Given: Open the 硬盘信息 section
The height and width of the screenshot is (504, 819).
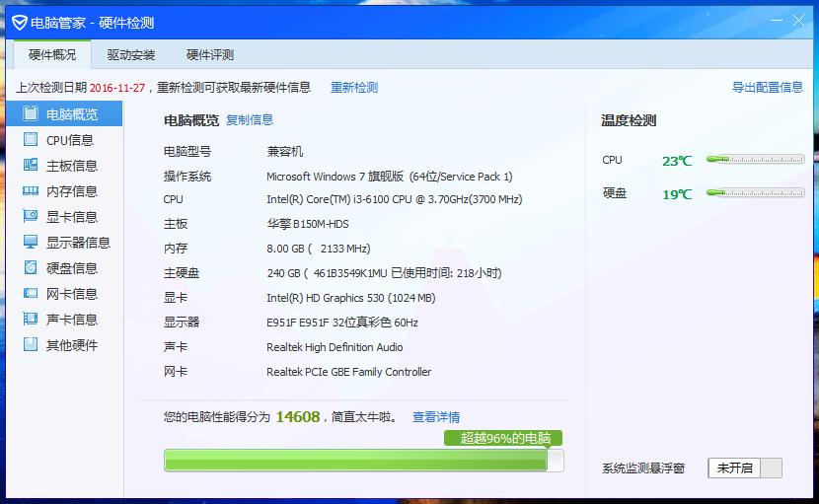Looking at the screenshot, I should pyautogui.click(x=64, y=268).
